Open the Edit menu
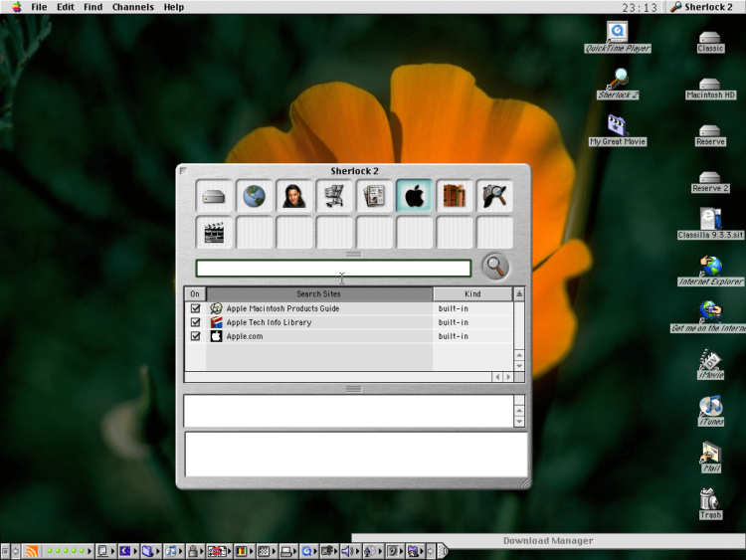The width and height of the screenshot is (746, 560). 66,7
